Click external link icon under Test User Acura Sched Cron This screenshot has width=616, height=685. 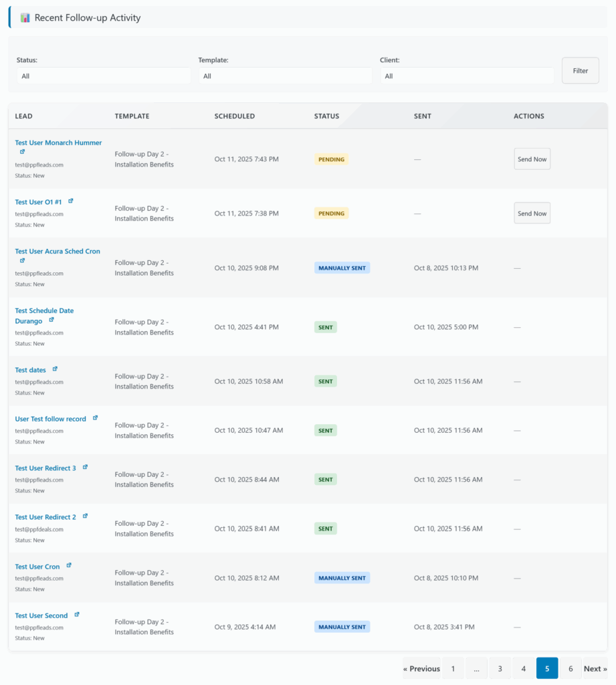(22, 260)
